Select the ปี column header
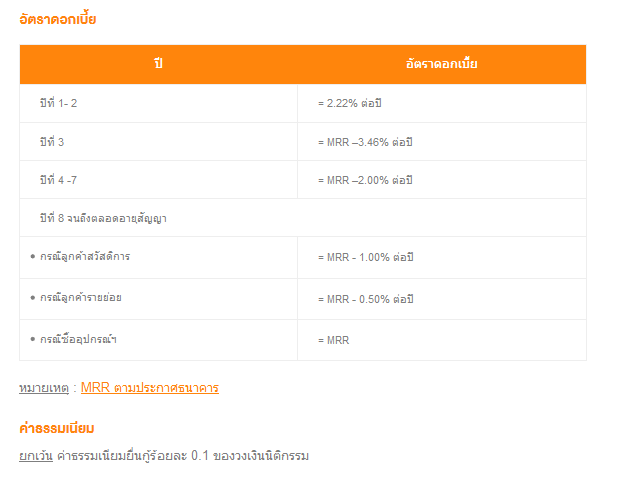Viewport: 617px width, 484px height. pos(158,64)
